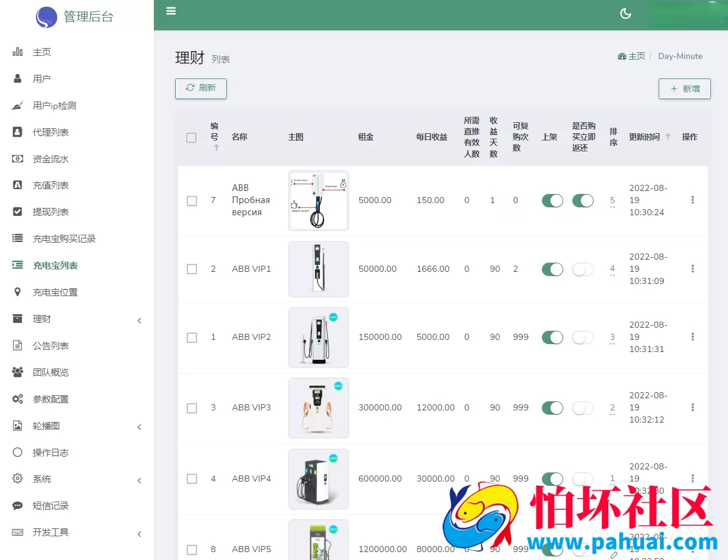The width and height of the screenshot is (728, 560).
Task: Toggle the hamburger sidebar menu icon
Action: pyautogui.click(x=171, y=11)
